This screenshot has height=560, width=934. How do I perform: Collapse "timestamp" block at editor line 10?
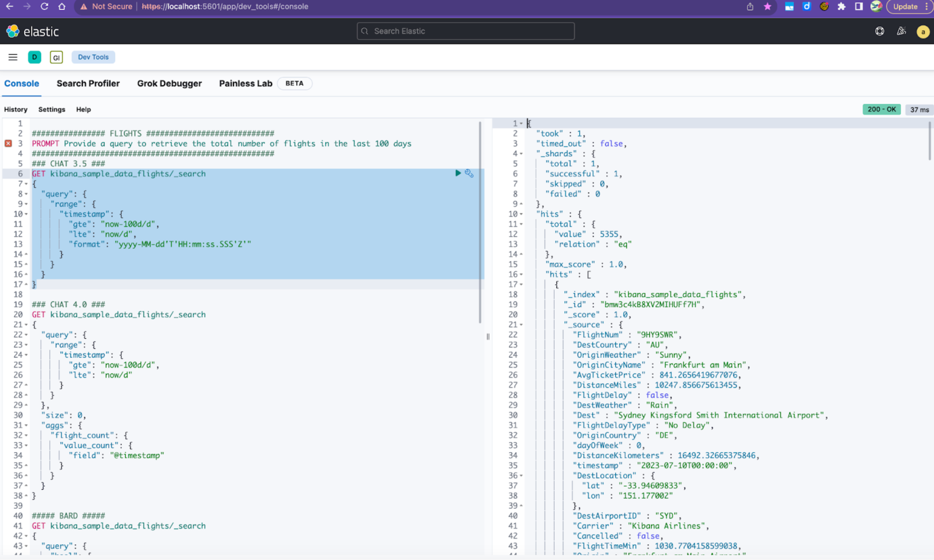pyautogui.click(x=26, y=214)
